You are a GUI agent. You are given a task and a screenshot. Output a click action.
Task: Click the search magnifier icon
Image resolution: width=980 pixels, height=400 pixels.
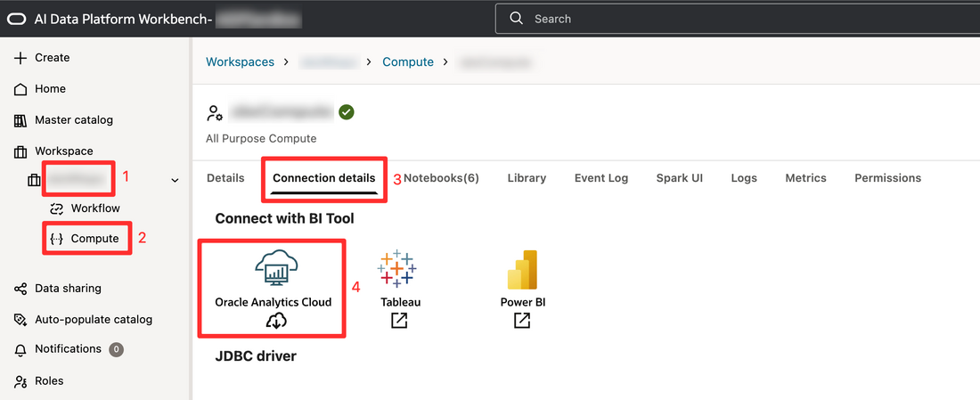pyautogui.click(x=516, y=18)
